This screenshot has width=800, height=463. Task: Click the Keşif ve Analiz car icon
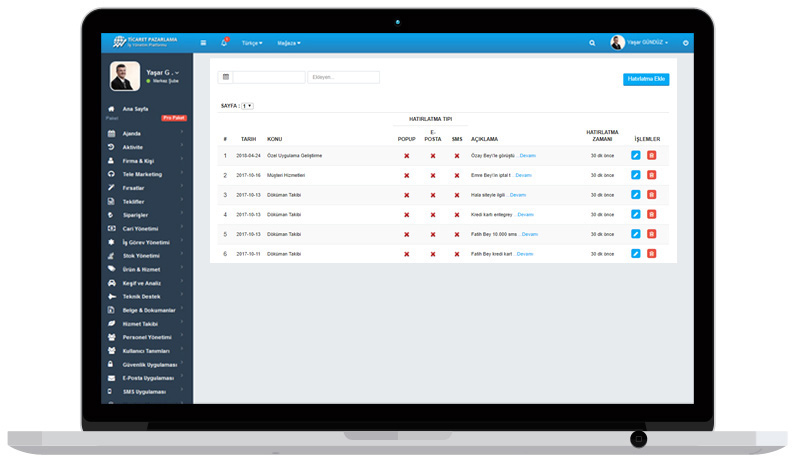coord(112,283)
